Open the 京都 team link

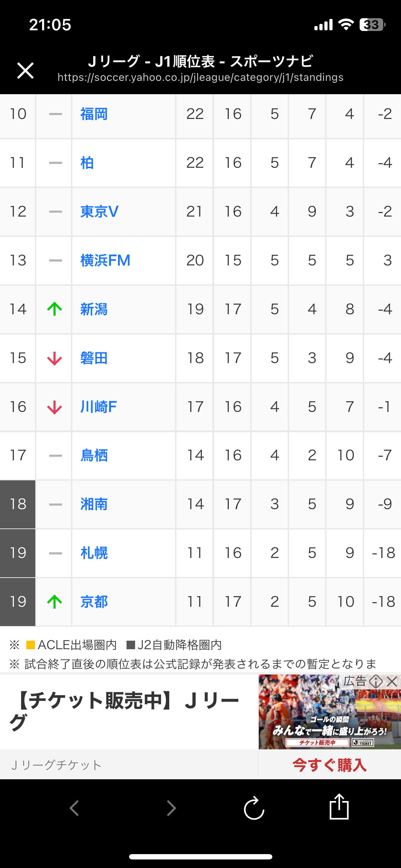pos(94,602)
